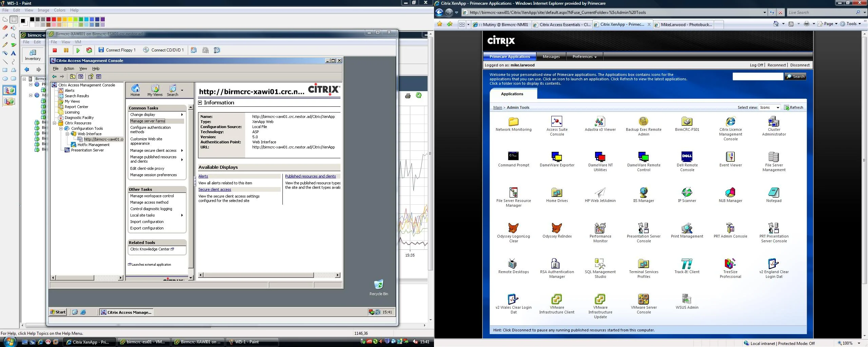Pick the Magnifier tool in Paint

click(x=14, y=36)
